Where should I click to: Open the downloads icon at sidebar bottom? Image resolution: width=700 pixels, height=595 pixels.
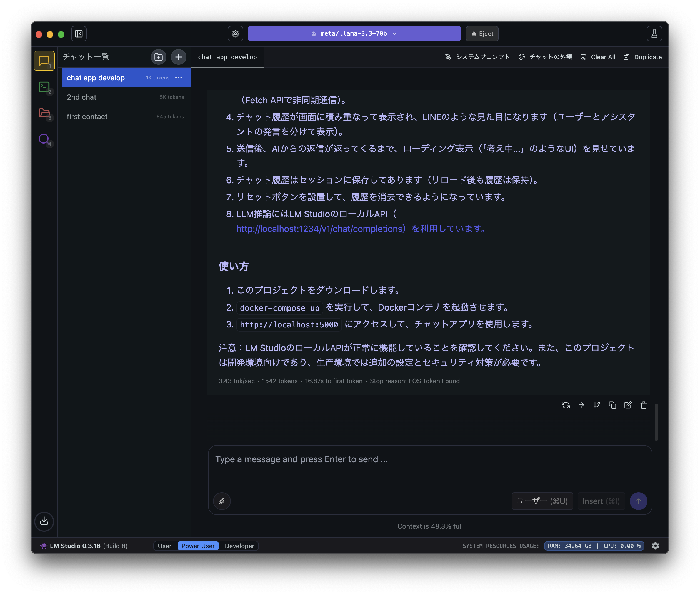point(44,521)
